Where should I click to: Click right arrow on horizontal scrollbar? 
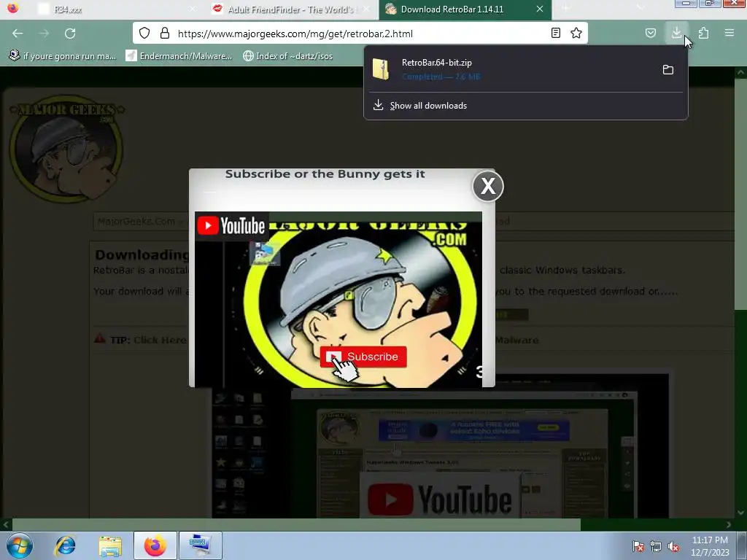[729, 525]
